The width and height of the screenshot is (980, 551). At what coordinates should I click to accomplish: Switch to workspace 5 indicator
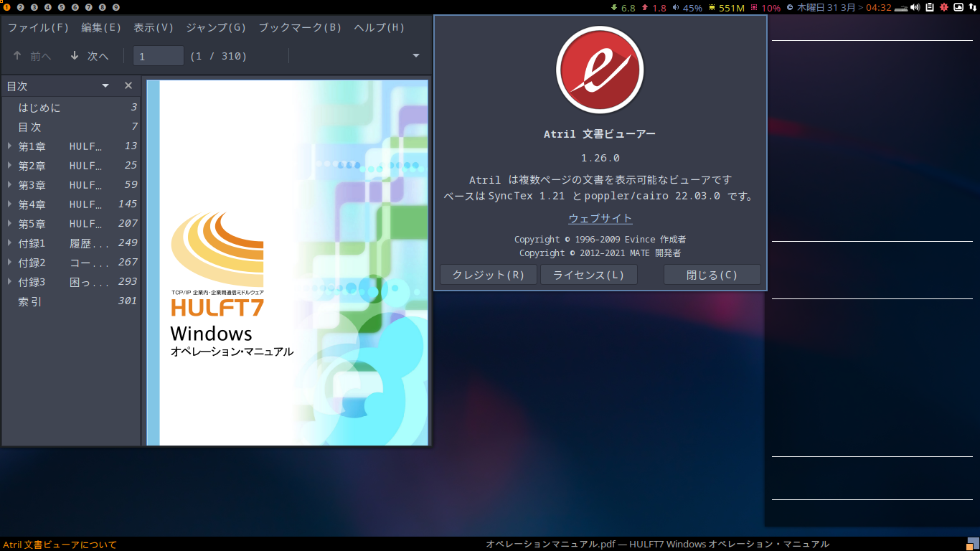tap(61, 7)
